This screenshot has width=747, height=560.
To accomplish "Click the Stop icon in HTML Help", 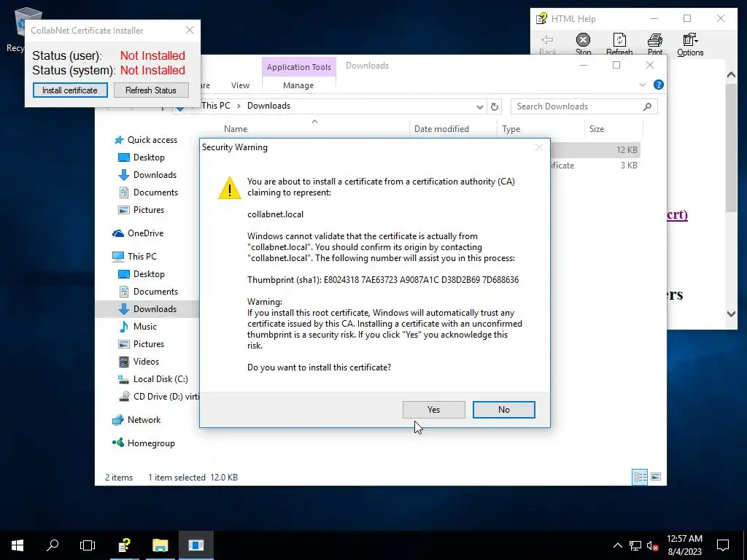I will click(x=583, y=44).
